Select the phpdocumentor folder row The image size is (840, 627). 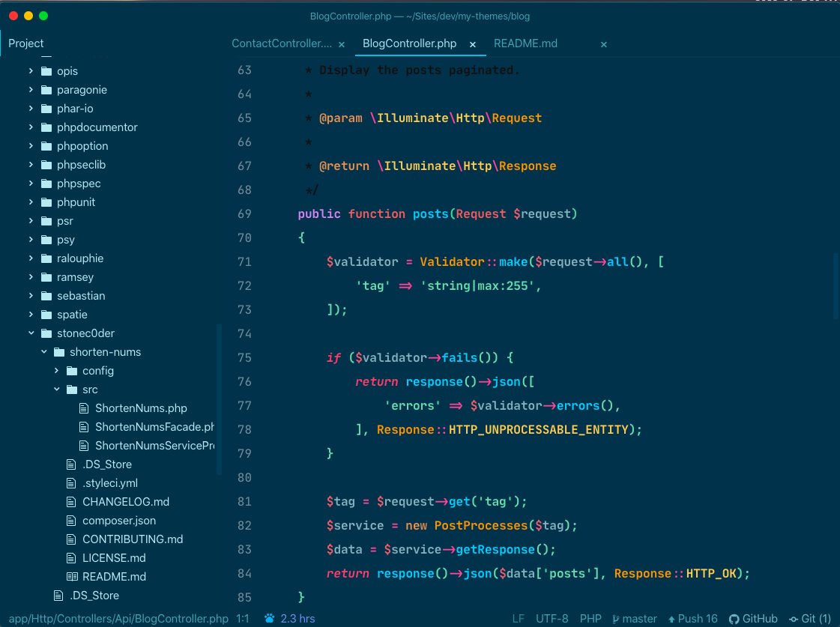pos(110,127)
